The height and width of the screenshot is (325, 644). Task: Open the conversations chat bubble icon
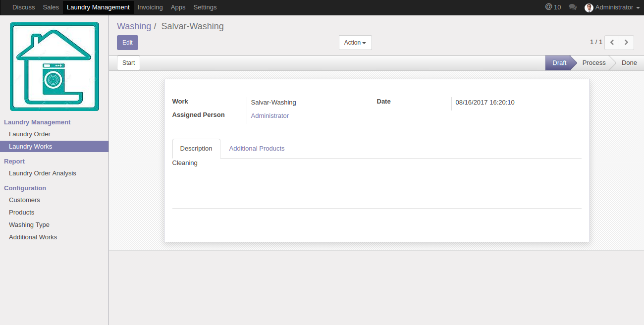click(573, 7)
